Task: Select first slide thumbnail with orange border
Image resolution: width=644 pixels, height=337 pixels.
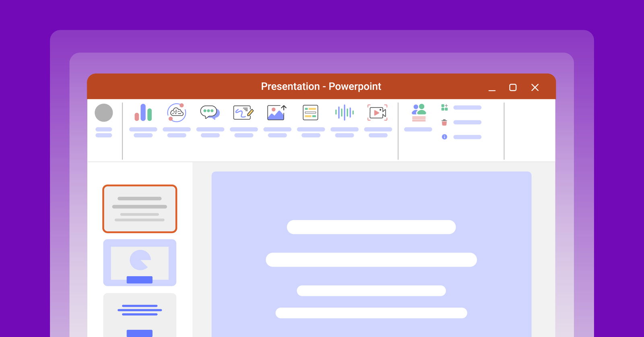Action: click(140, 209)
